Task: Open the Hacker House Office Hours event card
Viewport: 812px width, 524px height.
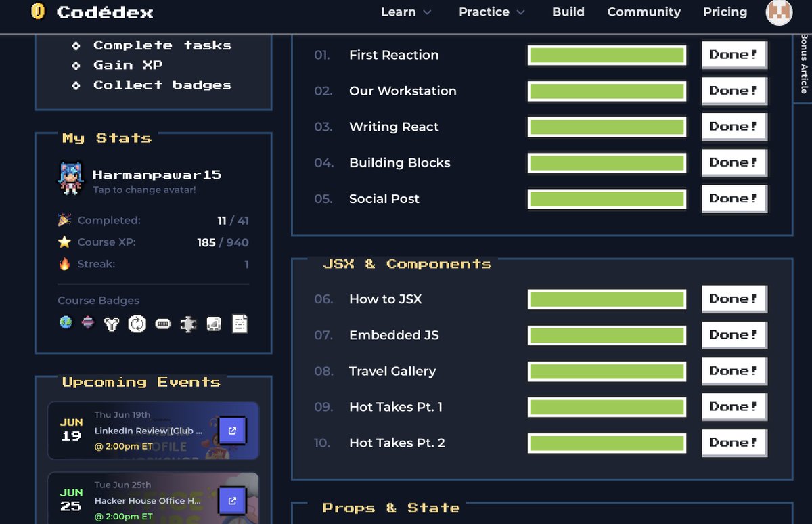Action: tap(153, 498)
